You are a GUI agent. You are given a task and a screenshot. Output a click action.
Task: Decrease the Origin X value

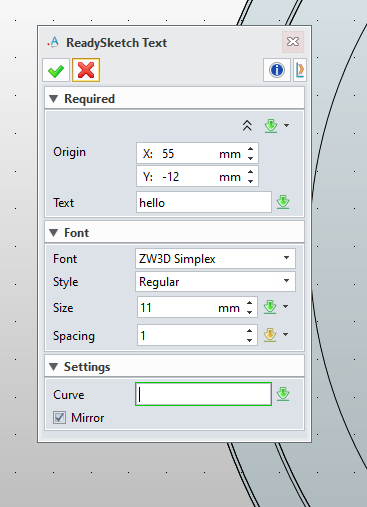pos(251,158)
